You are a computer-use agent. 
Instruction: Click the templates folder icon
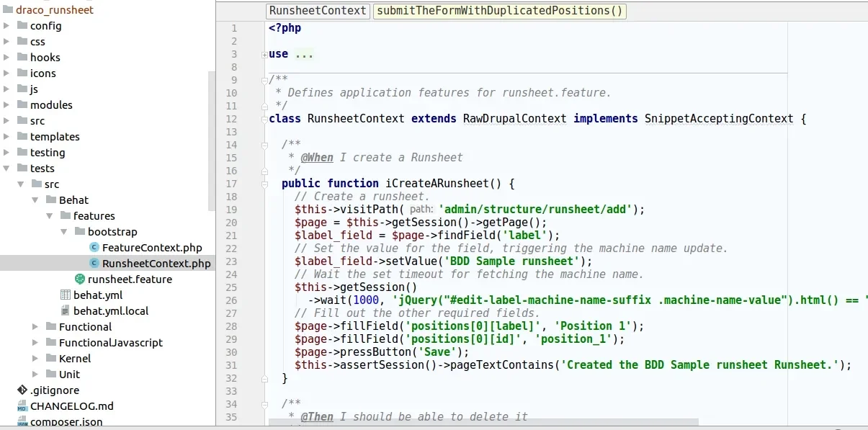[22, 136]
